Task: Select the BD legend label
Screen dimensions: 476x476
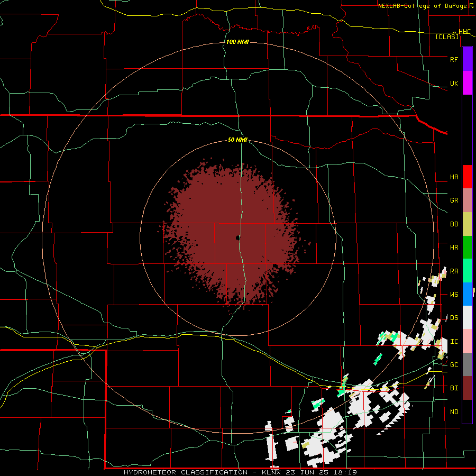Action: coord(454,224)
